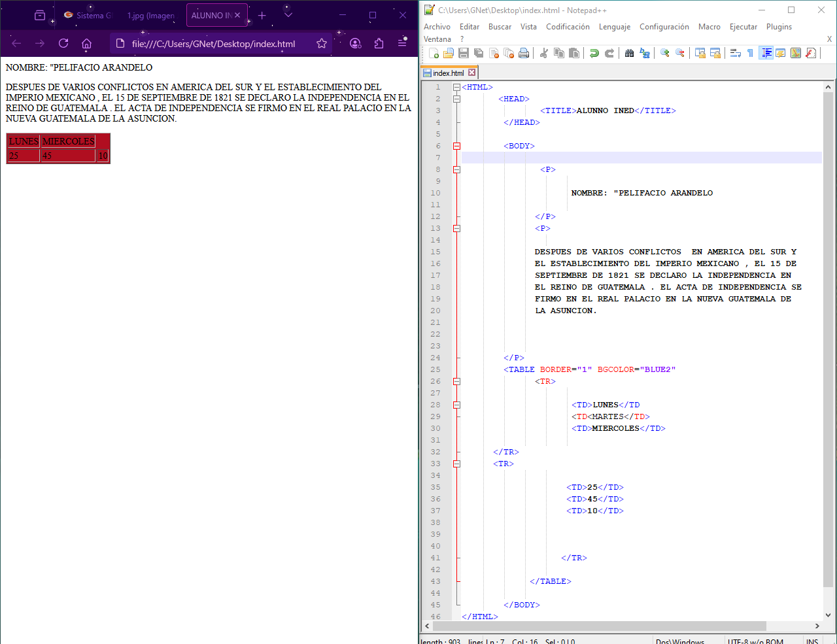Click the New document toolbar icon
Screen dimensions: 837x644
[433, 53]
